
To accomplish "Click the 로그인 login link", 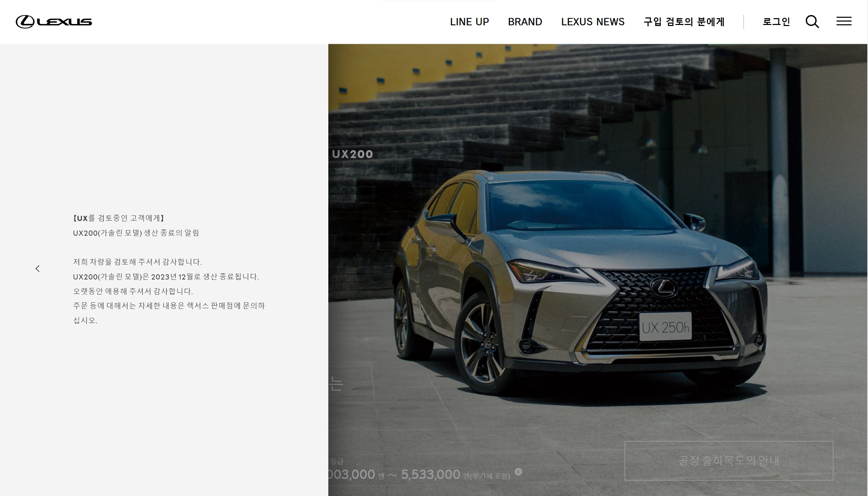I will point(776,22).
